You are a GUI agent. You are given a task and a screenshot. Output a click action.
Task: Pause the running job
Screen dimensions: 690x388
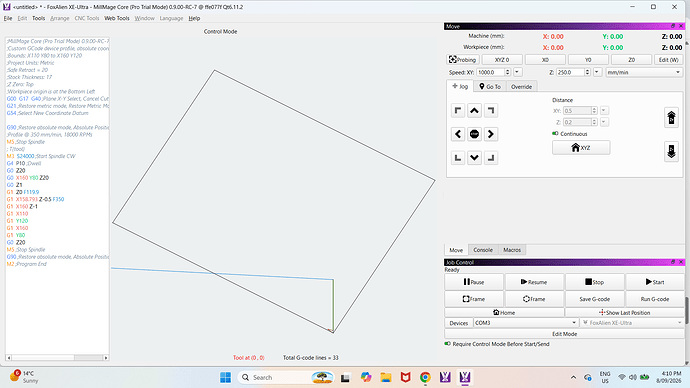[474, 282]
